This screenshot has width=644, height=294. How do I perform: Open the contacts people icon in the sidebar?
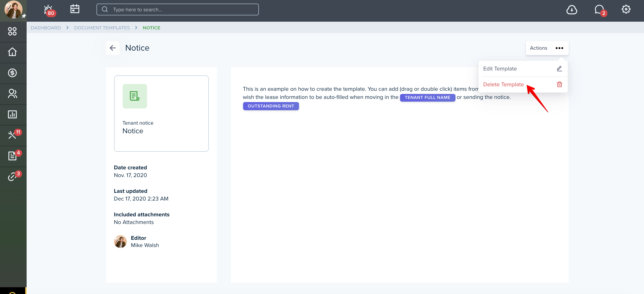point(12,94)
